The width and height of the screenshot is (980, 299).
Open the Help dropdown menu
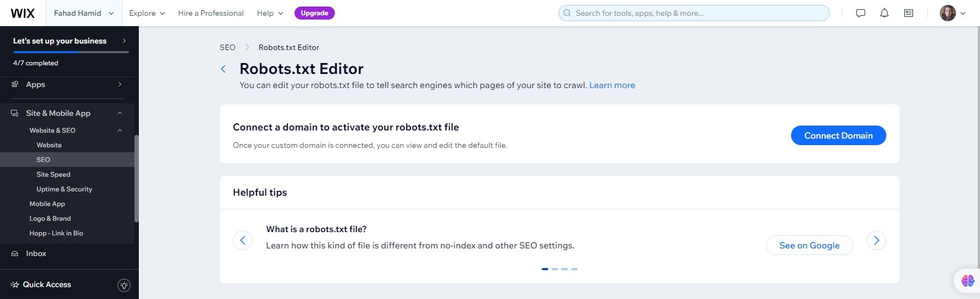coord(270,13)
